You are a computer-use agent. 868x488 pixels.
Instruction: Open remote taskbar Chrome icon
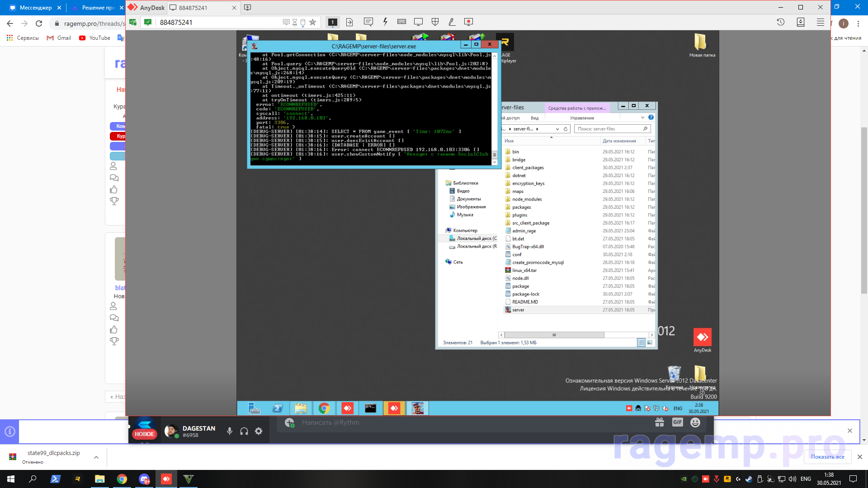[324, 408]
